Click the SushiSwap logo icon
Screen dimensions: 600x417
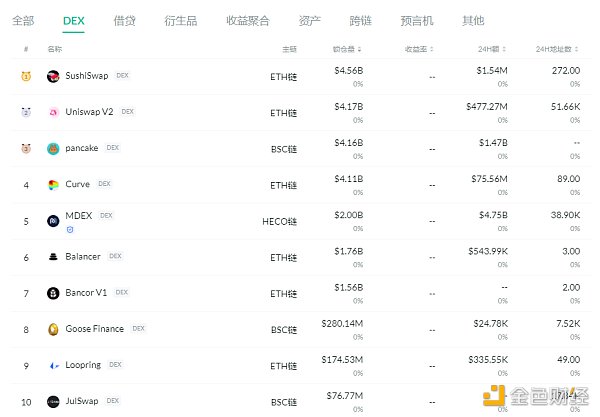coord(53,76)
